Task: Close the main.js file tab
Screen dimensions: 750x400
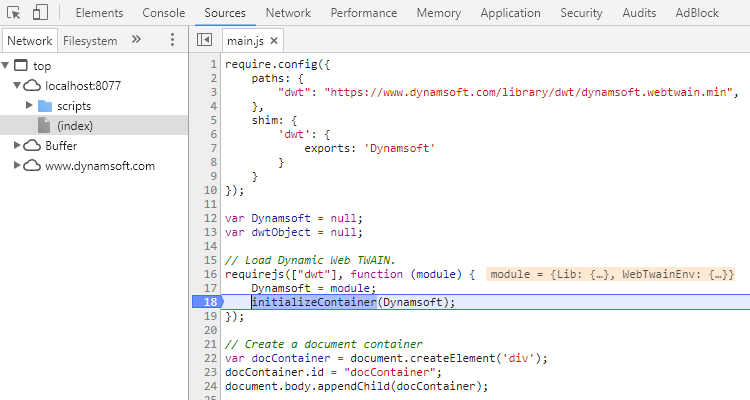Action: tap(274, 41)
